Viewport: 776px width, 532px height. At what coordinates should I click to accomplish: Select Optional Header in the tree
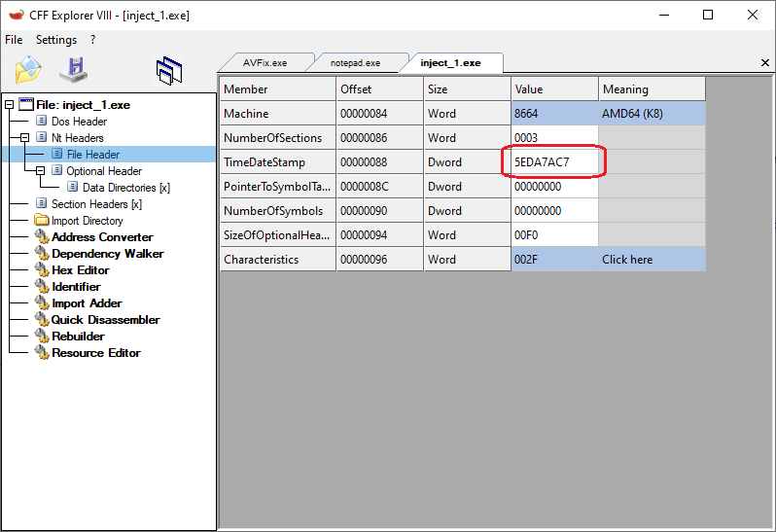click(x=104, y=171)
